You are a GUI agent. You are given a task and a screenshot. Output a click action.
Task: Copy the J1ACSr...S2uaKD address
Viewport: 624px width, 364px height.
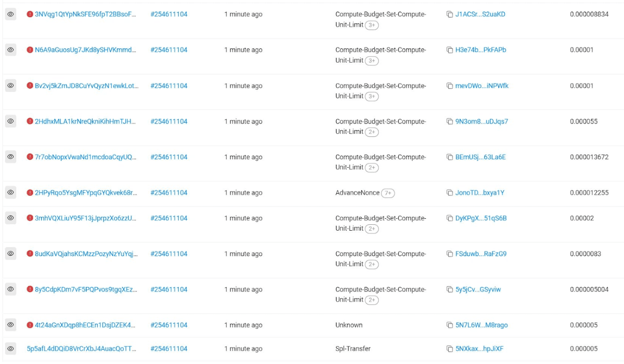pyautogui.click(x=449, y=14)
